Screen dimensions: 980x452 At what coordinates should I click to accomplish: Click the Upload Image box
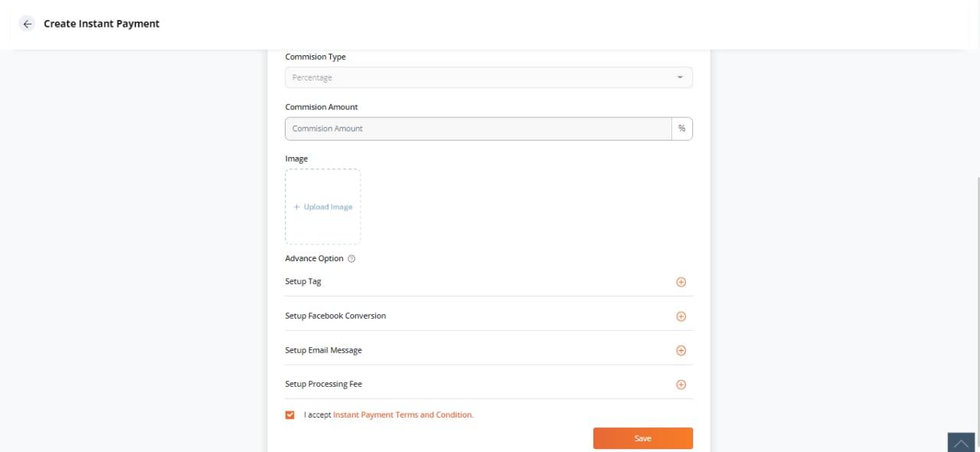coord(323,207)
